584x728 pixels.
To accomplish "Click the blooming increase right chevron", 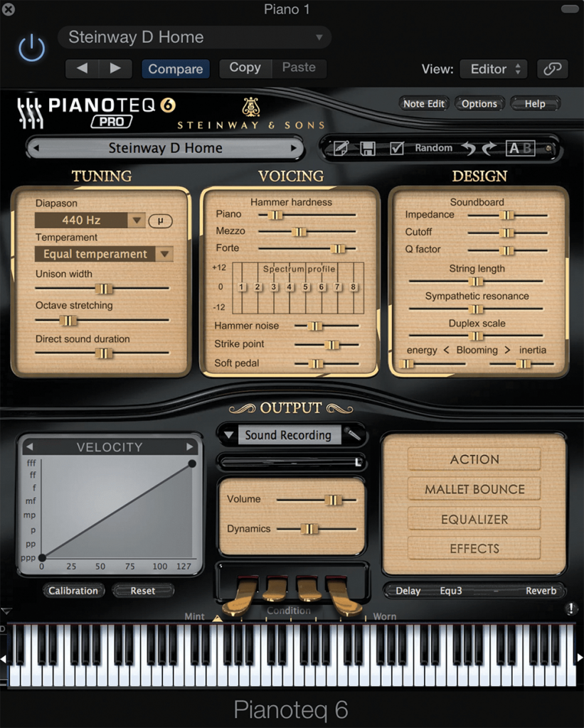I will [x=507, y=350].
